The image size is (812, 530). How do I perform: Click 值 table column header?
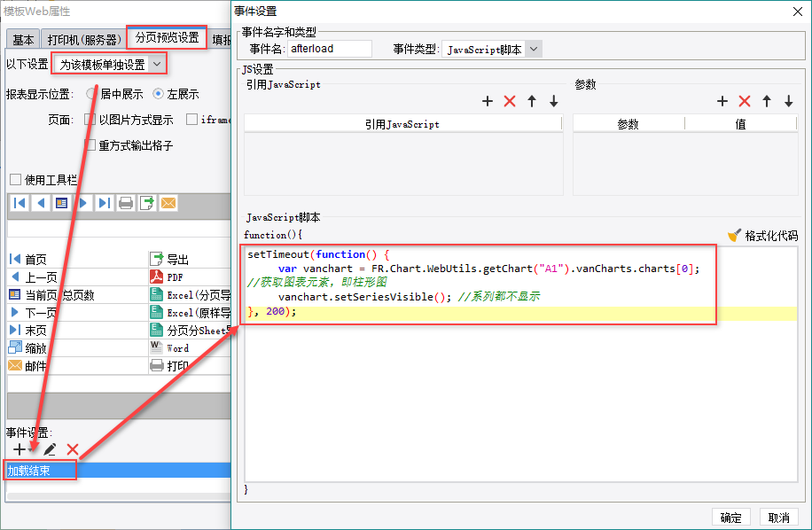pyautogui.click(x=740, y=124)
